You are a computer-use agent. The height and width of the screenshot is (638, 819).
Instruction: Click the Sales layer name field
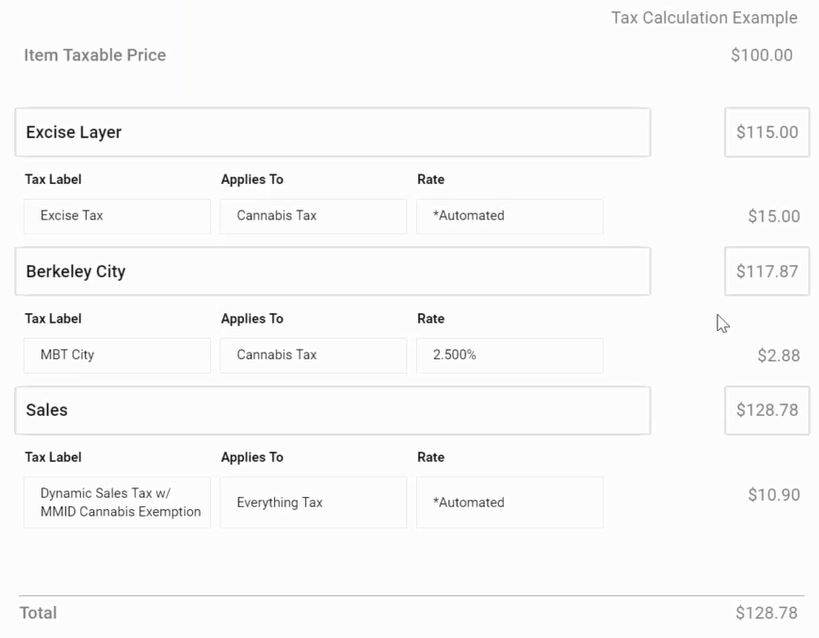point(333,410)
